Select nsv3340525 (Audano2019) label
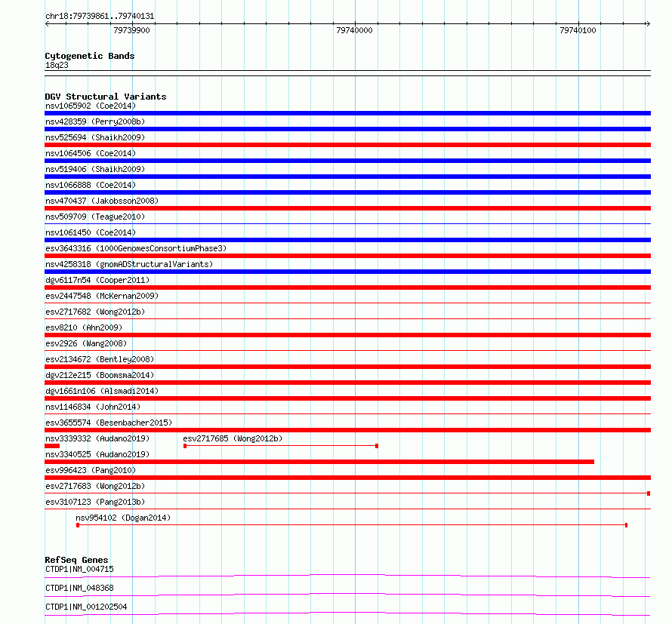Image resolution: width=672 pixels, height=624 pixels. [x=97, y=454]
